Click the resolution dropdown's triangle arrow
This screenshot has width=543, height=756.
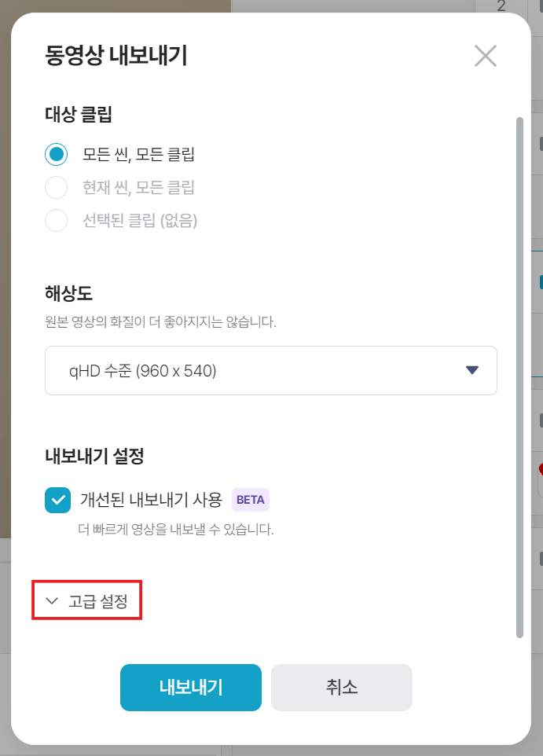[472, 370]
